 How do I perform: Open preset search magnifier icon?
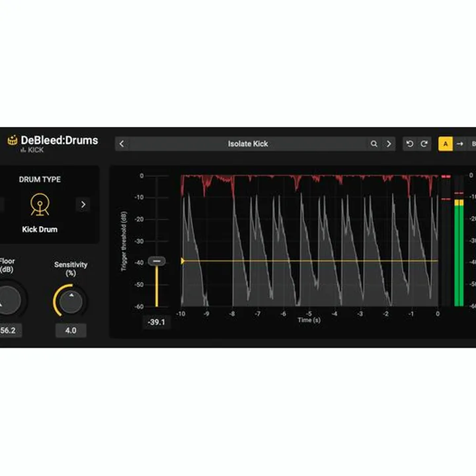click(374, 144)
